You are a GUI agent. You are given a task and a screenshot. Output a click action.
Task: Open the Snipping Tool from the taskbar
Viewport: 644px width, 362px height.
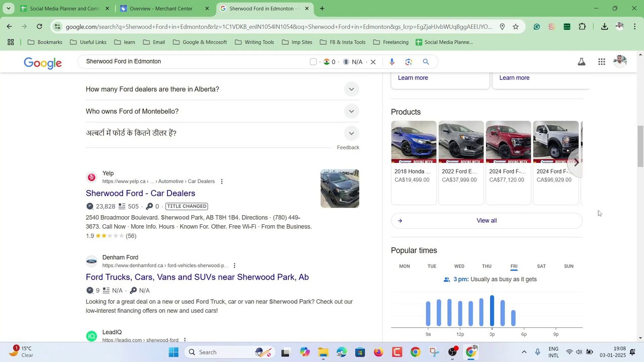pos(434,352)
